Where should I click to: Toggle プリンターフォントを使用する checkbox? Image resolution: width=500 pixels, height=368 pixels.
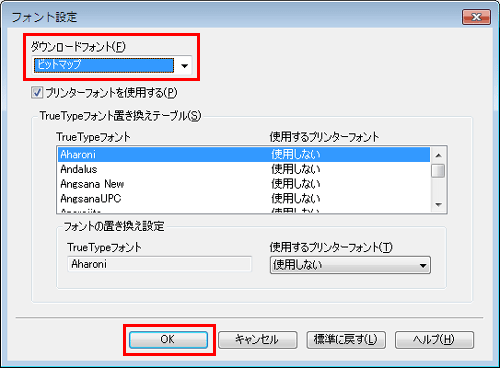37,93
